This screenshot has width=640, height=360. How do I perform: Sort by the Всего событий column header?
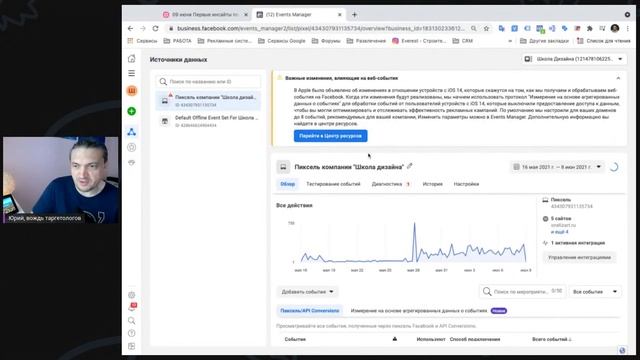point(551,339)
